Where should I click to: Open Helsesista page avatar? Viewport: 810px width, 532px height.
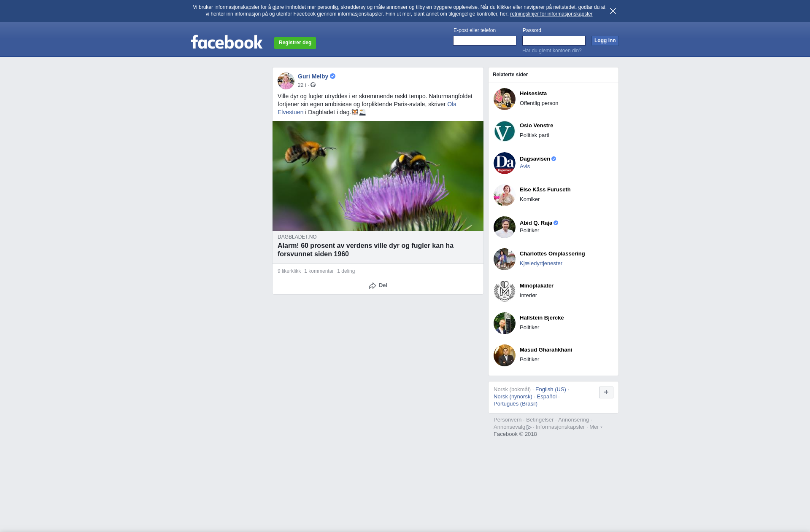pos(505,99)
